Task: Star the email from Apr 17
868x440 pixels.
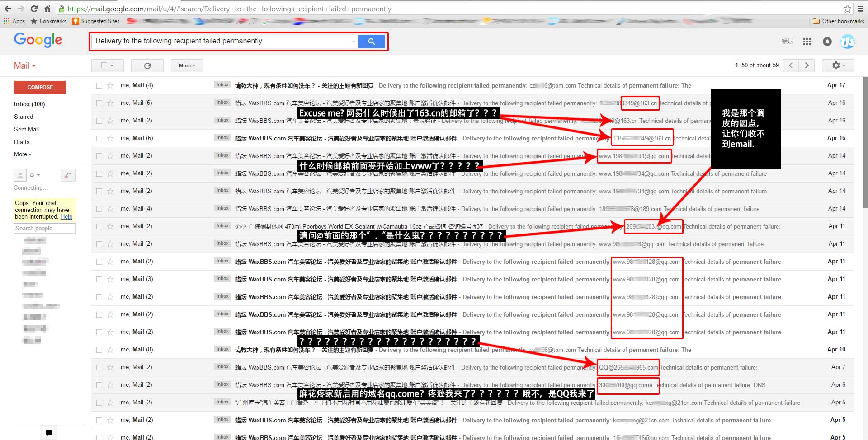Action: [x=110, y=85]
